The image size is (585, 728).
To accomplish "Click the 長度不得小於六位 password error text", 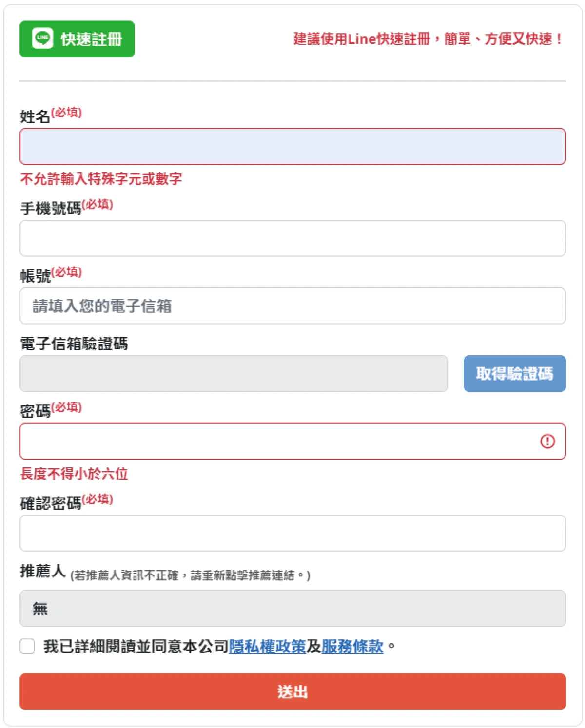I will (74, 474).
